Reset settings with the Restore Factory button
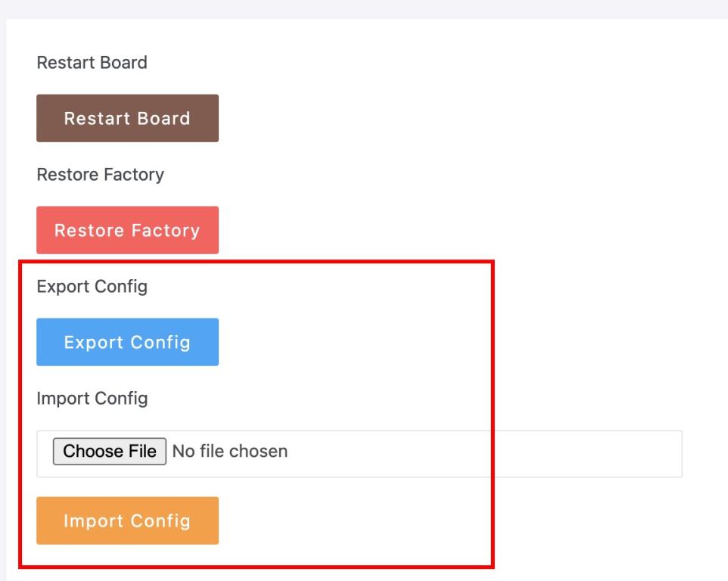The height and width of the screenshot is (581, 728). click(x=127, y=230)
